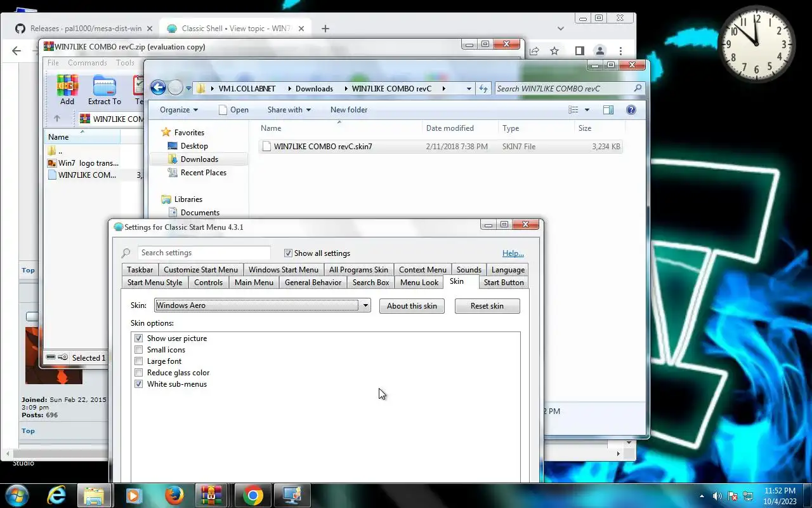Open Windows Media Player taskbar icon
The image size is (812, 508).
133,495
